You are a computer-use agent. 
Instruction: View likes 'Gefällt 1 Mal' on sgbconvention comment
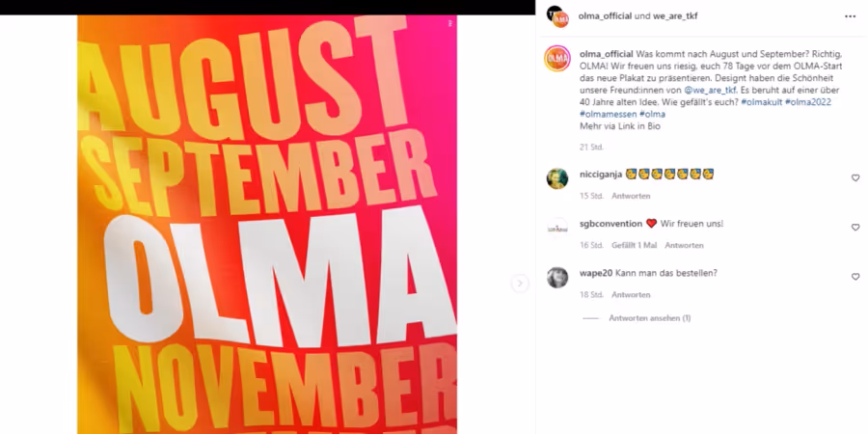635,245
